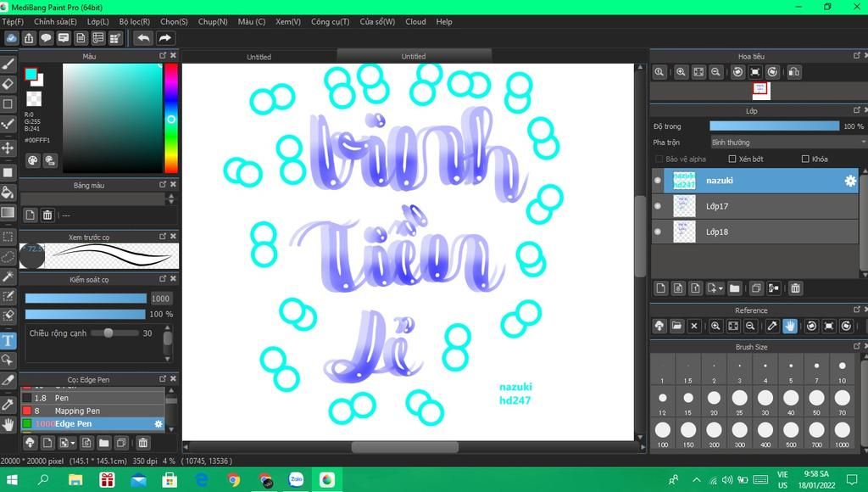Open Windows Start menu
The image size is (868, 492).
tap(12, 480)
